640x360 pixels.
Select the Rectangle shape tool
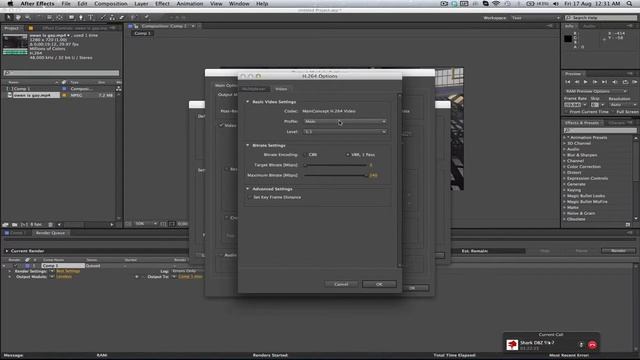tap(71, 18)
